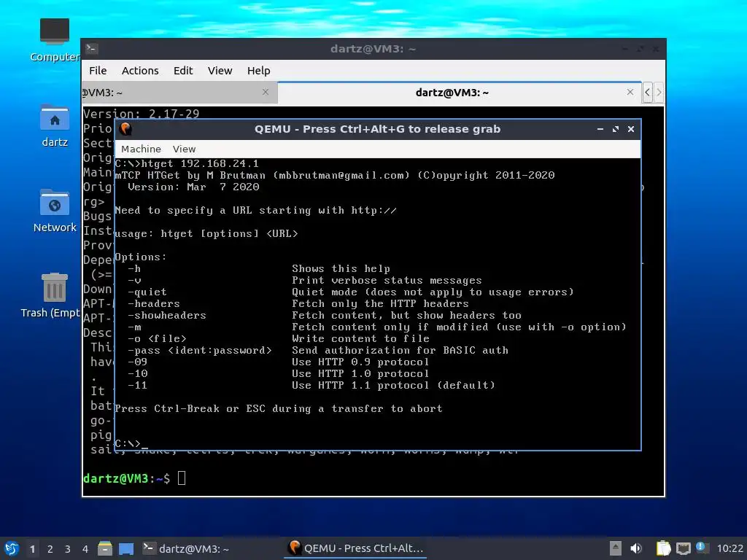Click the show desktop taskbar icon
The height and width of the screenshot is (560, 747).
point(126,548)
